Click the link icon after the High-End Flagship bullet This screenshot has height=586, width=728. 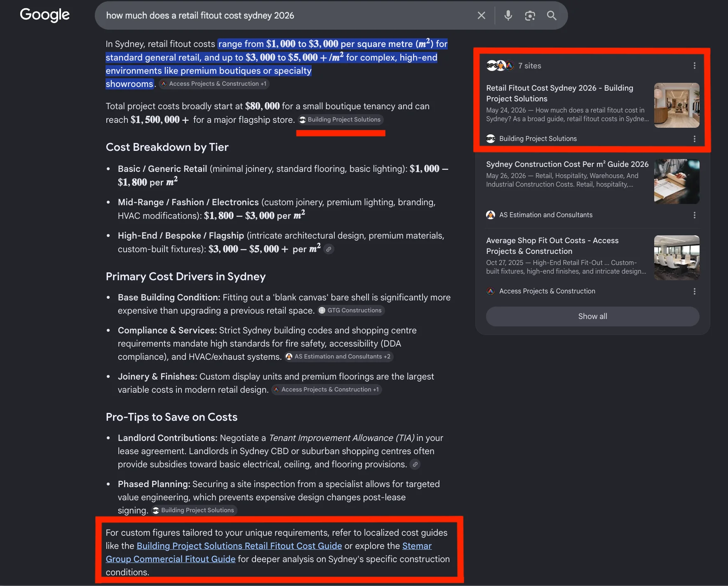coord(329,249)
